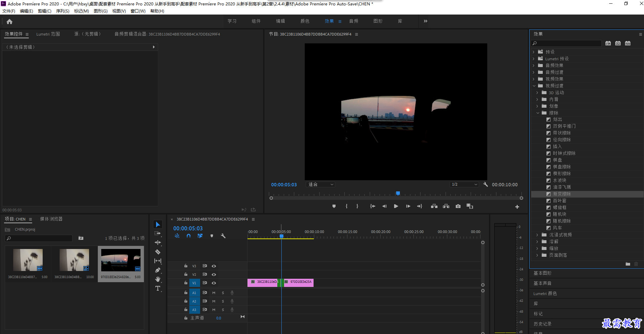644x334 pixels.
Task: Select the Track Select Forward tool
Action: 158,233
